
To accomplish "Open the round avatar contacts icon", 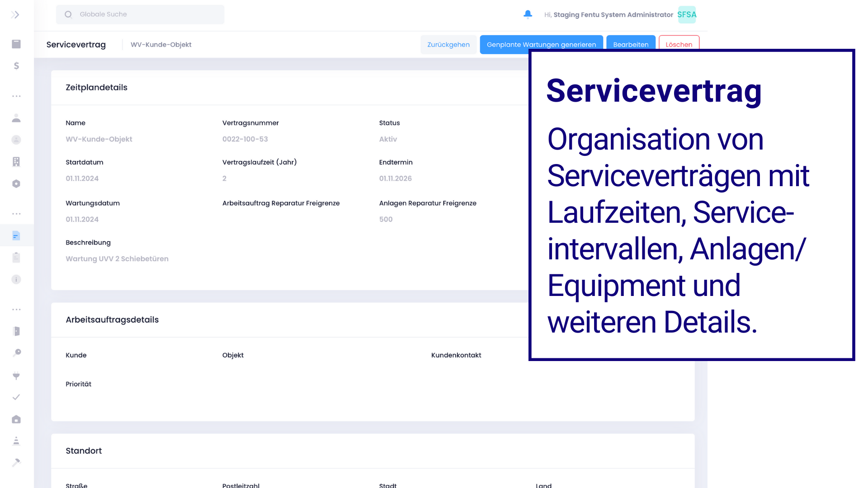I will pos(16,140).
